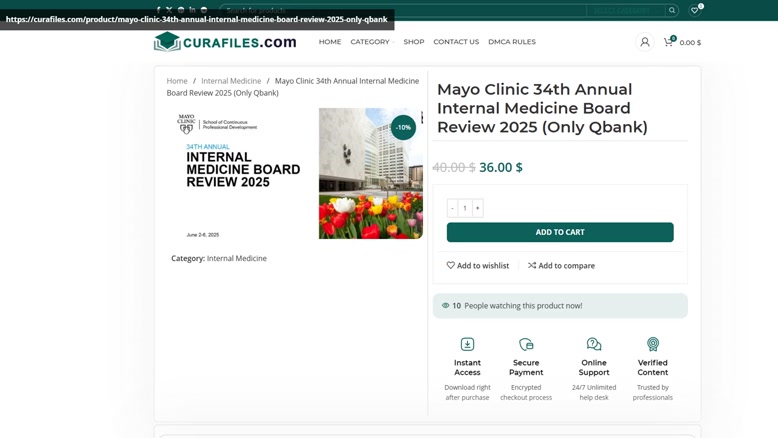Click 'Encrypted checkout process' text

click(x=526, y=392)
